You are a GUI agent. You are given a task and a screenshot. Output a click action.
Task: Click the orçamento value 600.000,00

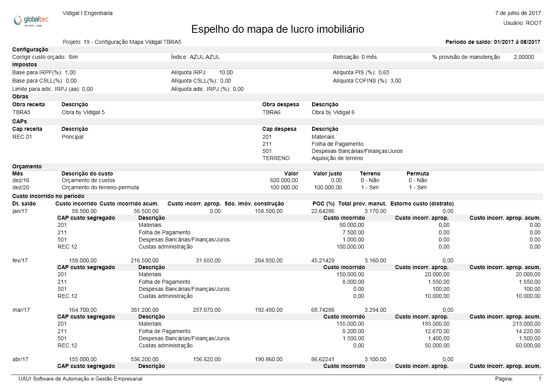point(284,180)
